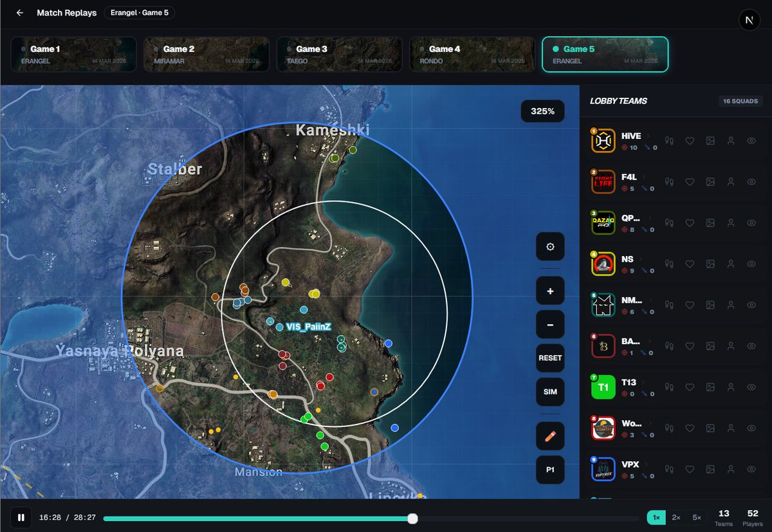
Task: Toggle F4L visibility with eye icon
Action: (x=751, y=182)
